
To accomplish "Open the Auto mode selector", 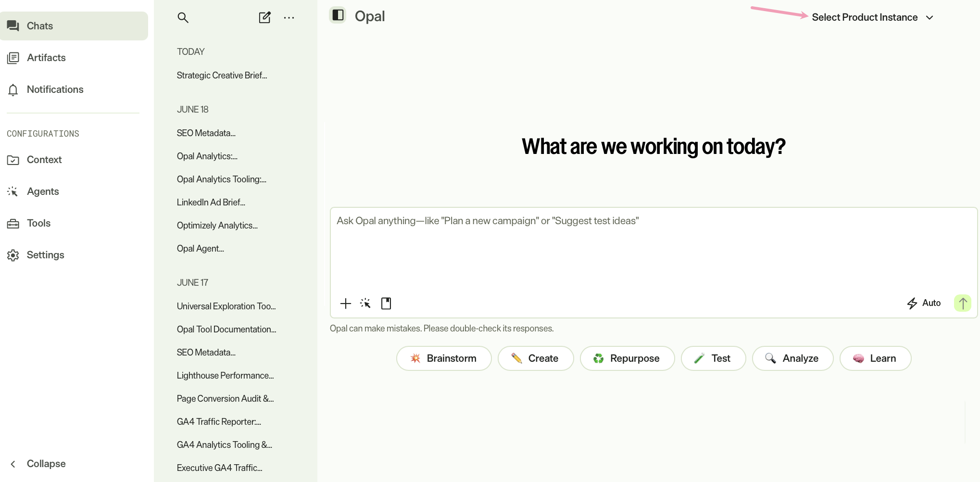I will [x=924, y=303].
